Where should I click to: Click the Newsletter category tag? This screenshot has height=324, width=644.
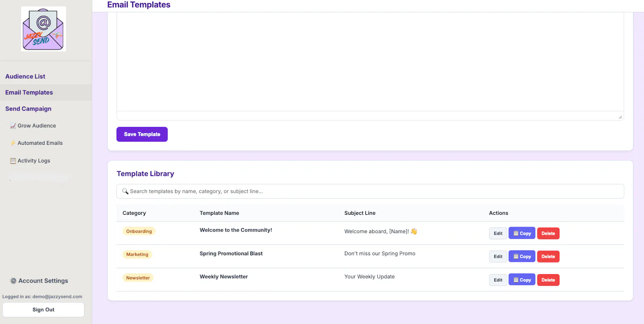(x=138, y=278)
